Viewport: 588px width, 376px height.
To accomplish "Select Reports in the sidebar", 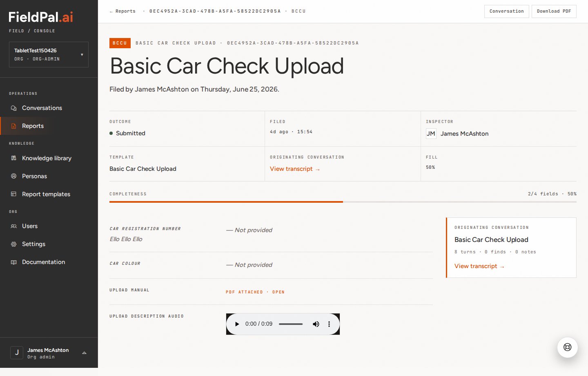I will coord(33,126).
